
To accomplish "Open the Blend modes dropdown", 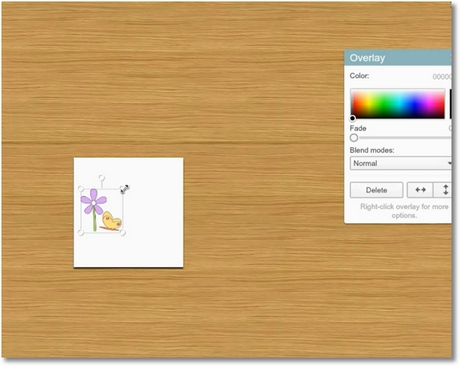I will coord(401,163).
